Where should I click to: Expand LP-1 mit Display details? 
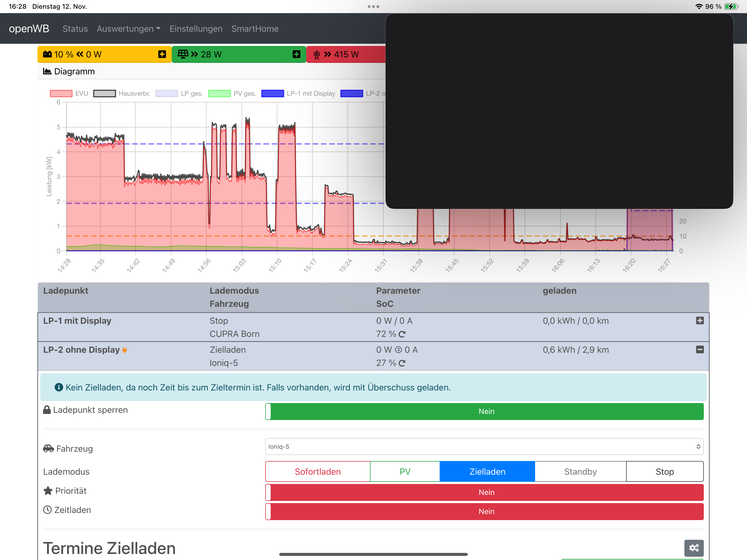coord(700,320)
